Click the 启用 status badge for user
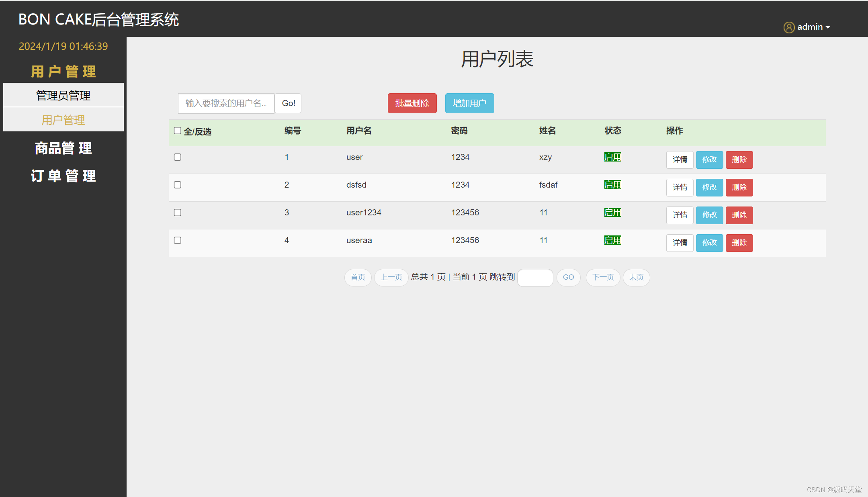The image size is (868, 497). pos(613,157)
